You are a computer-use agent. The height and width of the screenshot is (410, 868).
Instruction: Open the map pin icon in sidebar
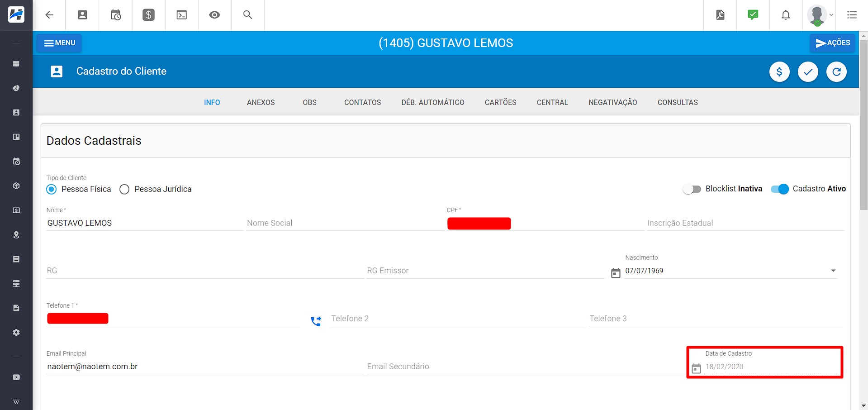[16, 234]
